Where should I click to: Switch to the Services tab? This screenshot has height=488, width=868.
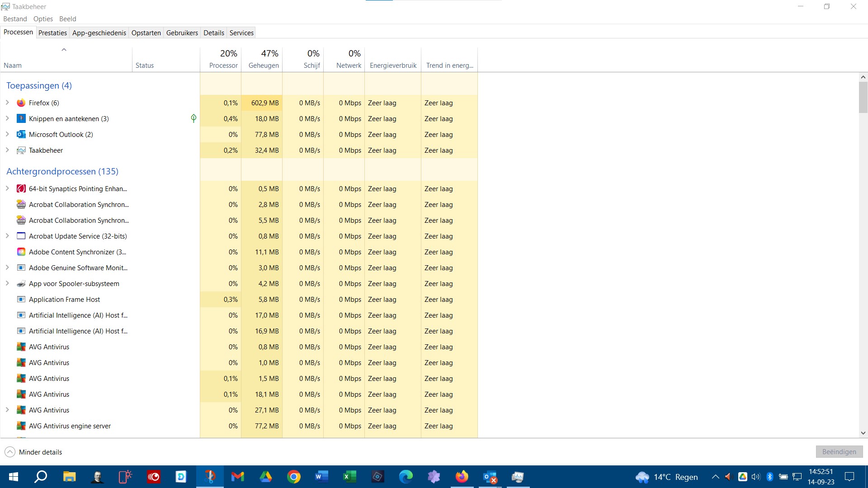pyautogui.click(x=241, y=33)
